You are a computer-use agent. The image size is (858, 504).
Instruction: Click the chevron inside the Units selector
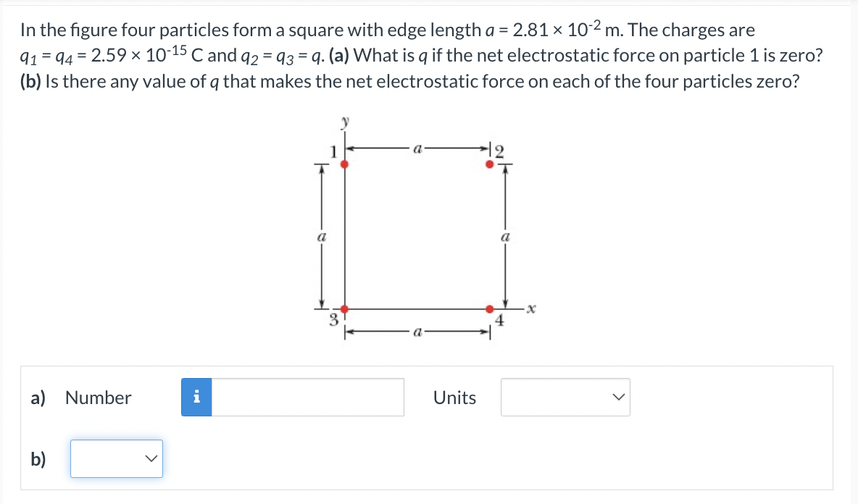click(617, 397)
